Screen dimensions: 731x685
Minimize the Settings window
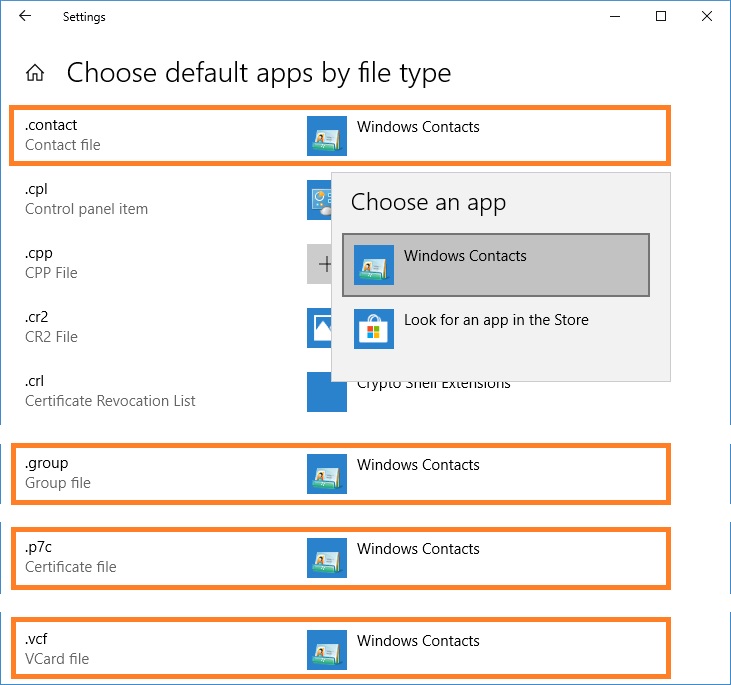615,16
